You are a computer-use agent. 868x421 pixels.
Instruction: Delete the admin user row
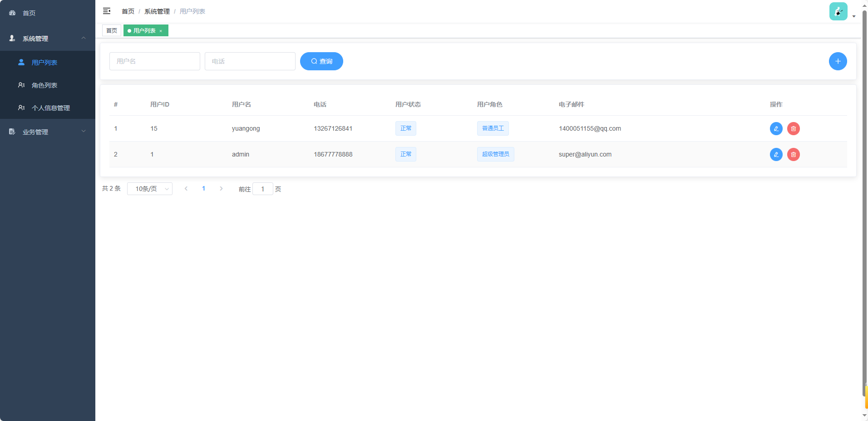[x=793, y=155]
